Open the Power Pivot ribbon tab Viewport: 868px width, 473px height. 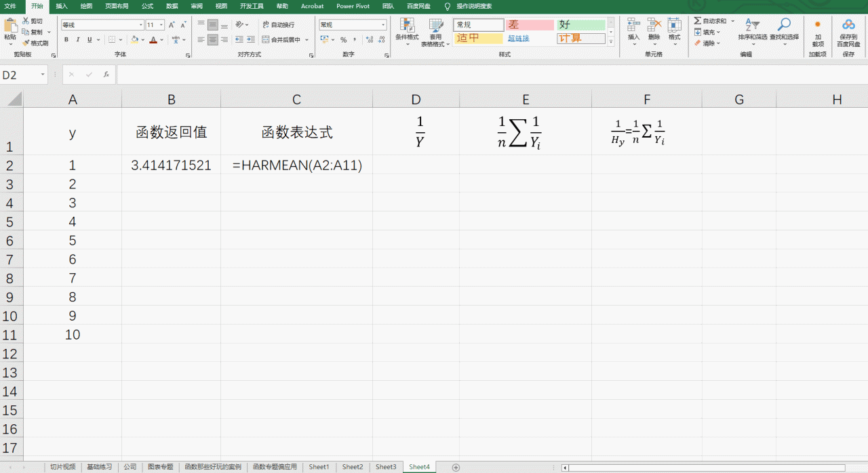[353, 6]
